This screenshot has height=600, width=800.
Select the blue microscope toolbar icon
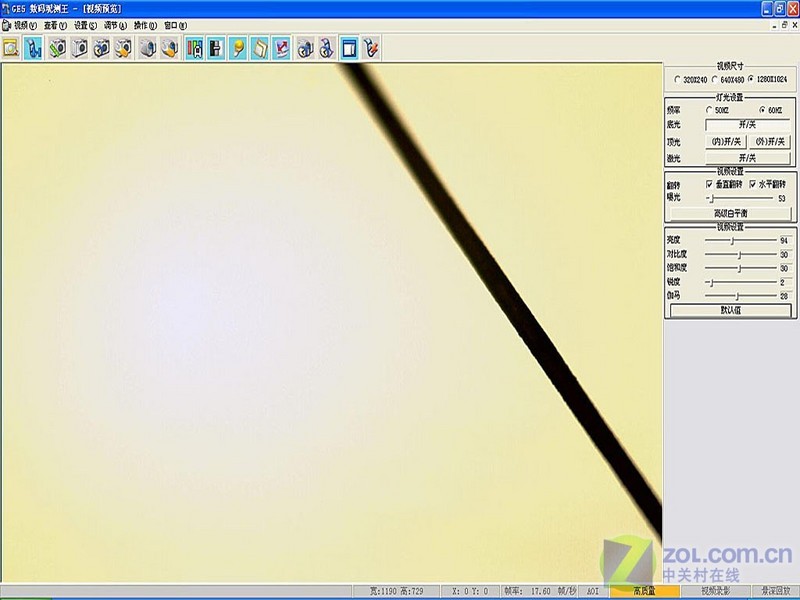pos(33,48)
